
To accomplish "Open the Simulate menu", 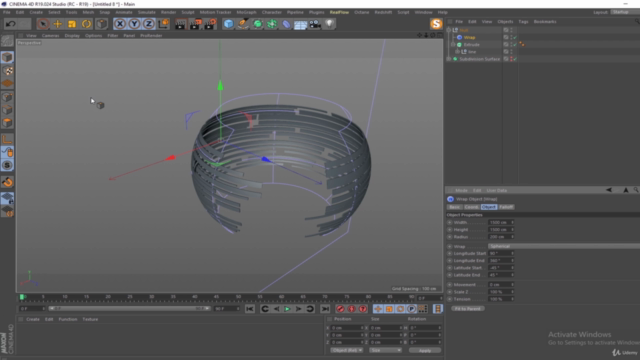I will [146, 12].
